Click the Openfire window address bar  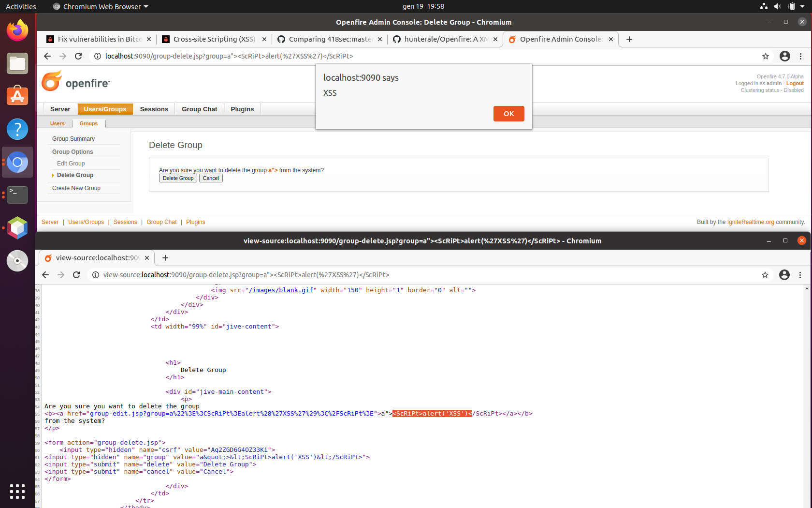[x=430, y=56]
